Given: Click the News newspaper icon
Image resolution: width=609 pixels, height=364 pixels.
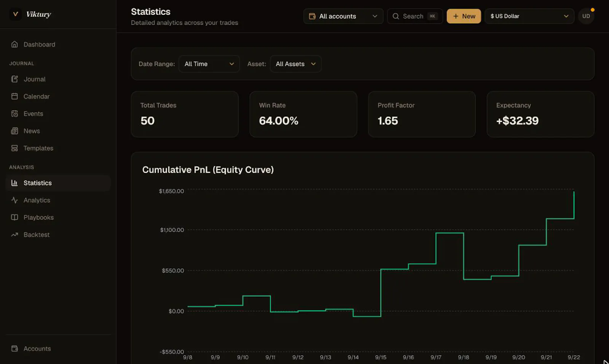Looking at the screenshot, I should point(14,131).
